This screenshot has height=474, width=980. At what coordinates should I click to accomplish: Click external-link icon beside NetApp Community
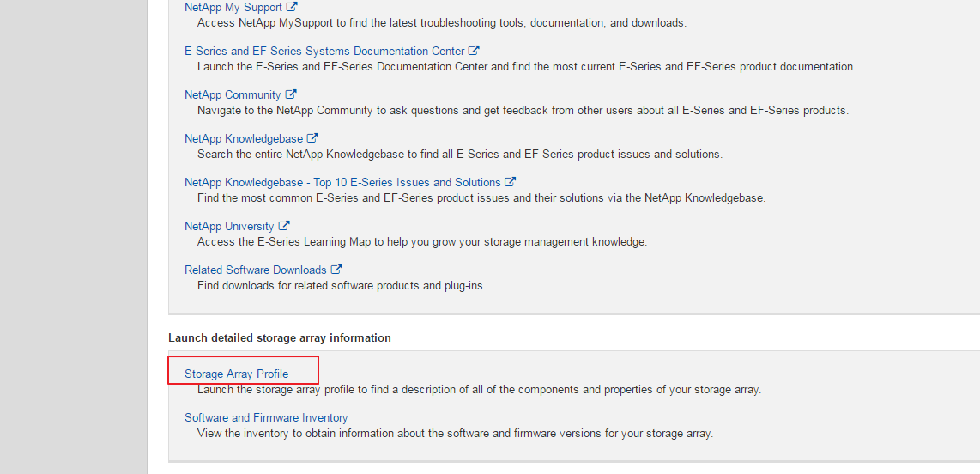pos(291,94)
